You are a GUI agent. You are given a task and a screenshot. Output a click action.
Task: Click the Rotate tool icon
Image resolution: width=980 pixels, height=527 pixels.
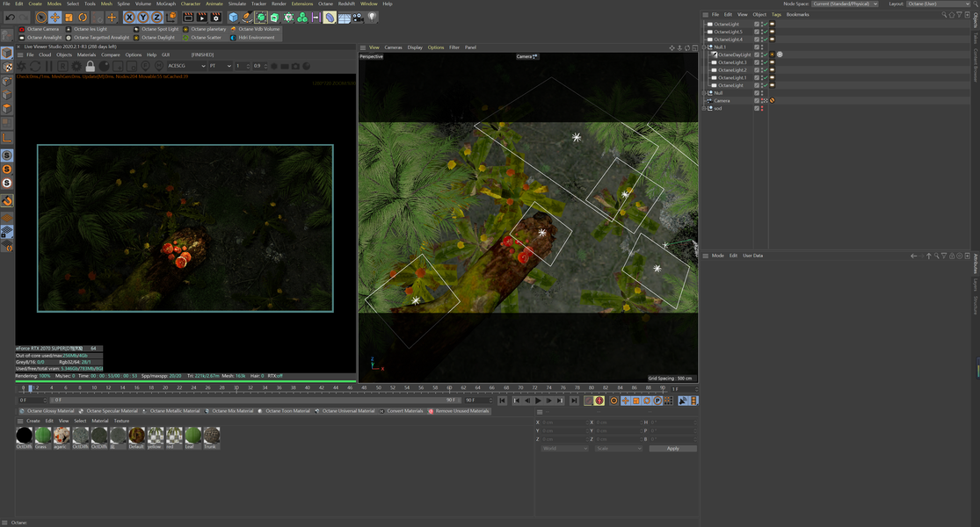click(83, 18)
